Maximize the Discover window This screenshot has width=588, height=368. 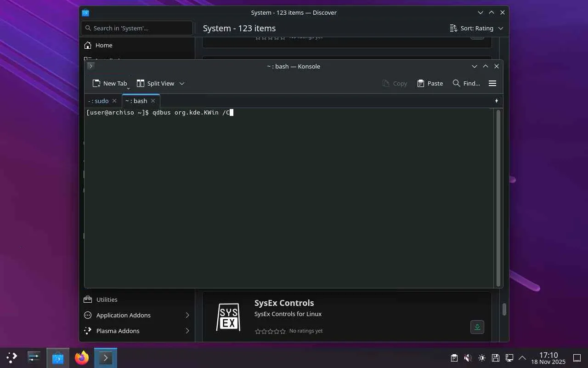coord(492,12)
